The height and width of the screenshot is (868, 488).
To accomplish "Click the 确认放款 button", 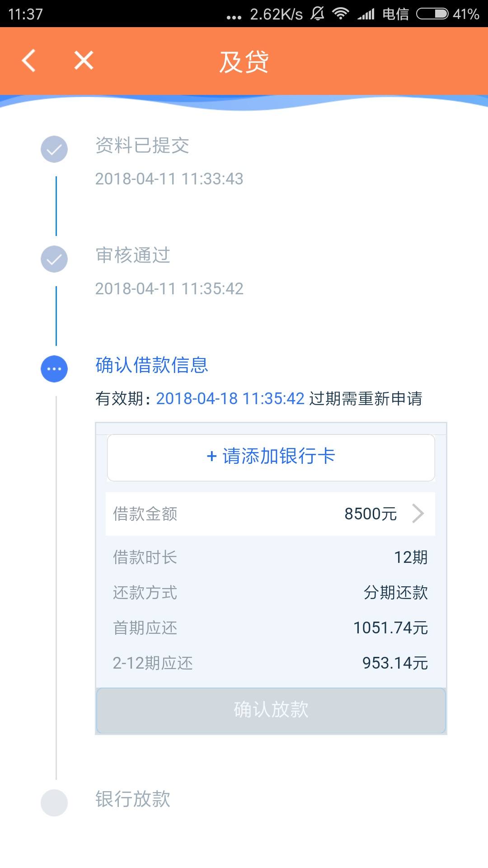I will click(x=271, y=710).
